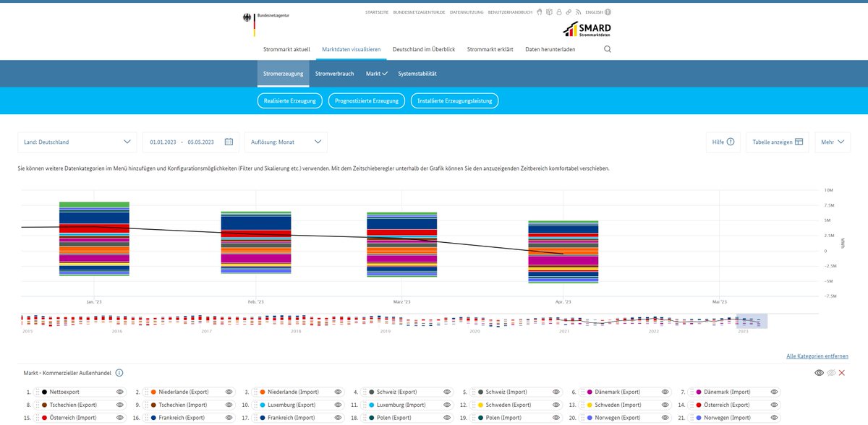Screen dimensions: 868x425
Task: Click drag handle of Österreich (Import) entry
Action: point(38,418)
